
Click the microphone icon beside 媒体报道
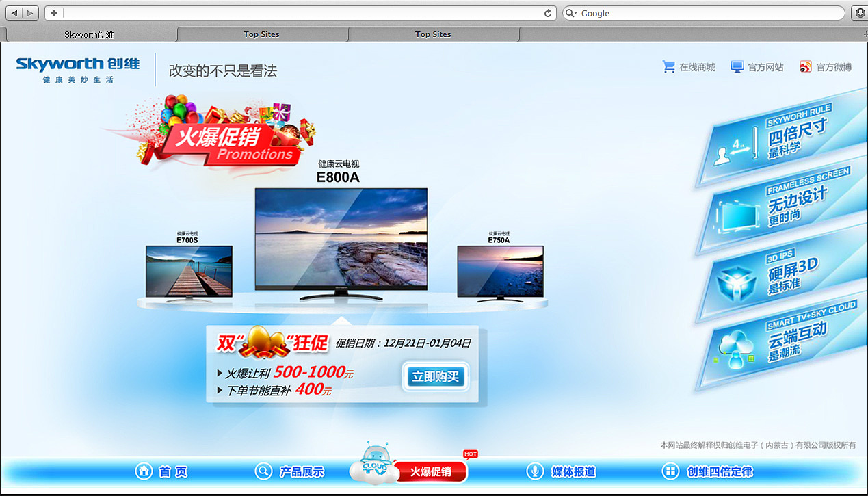point(535,471)
